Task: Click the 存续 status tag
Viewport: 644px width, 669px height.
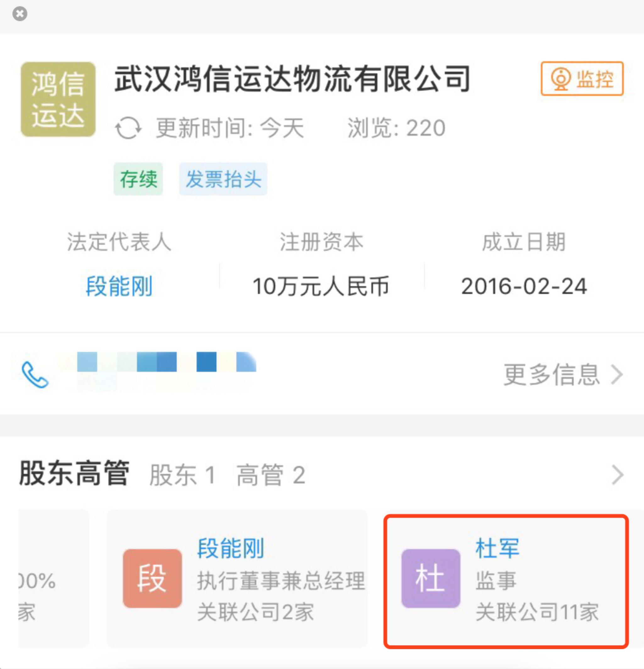Action: 138,179
